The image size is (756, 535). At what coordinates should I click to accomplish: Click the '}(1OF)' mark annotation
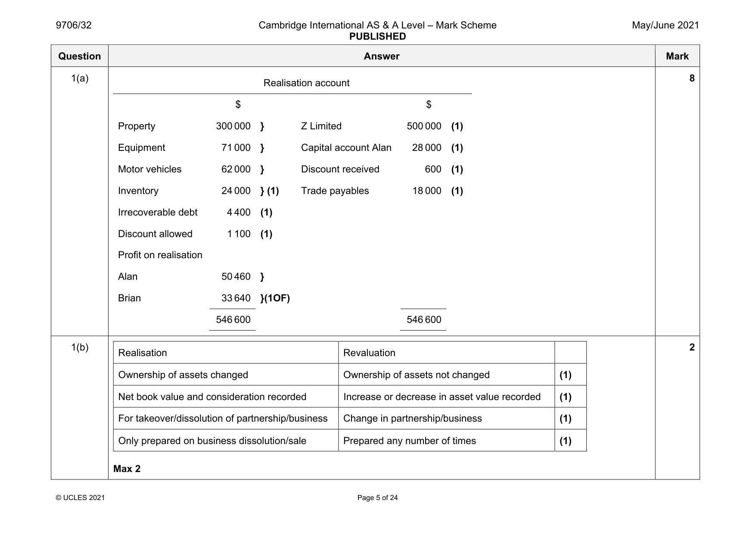[275, 298]
